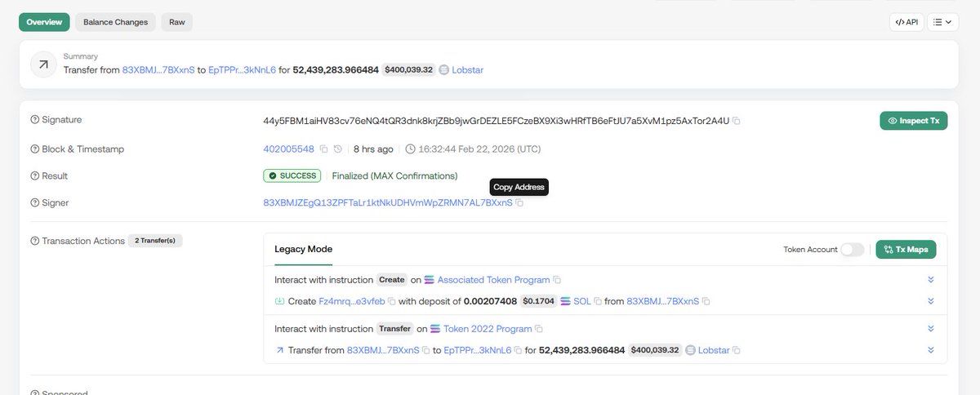Viewport: 980px width, 395px height.
Task: Click the Finalized (MAX Confirmations) text
Action: click(x=394, y=175)
